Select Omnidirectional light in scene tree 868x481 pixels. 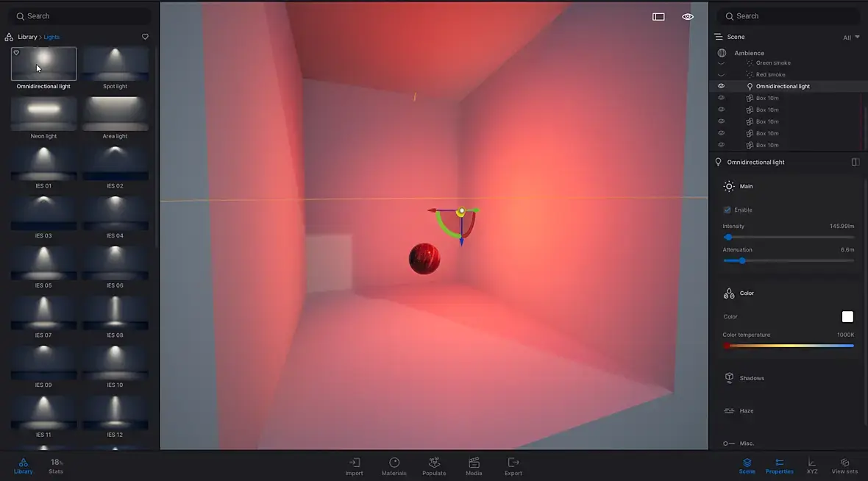(x=783, y=86)
